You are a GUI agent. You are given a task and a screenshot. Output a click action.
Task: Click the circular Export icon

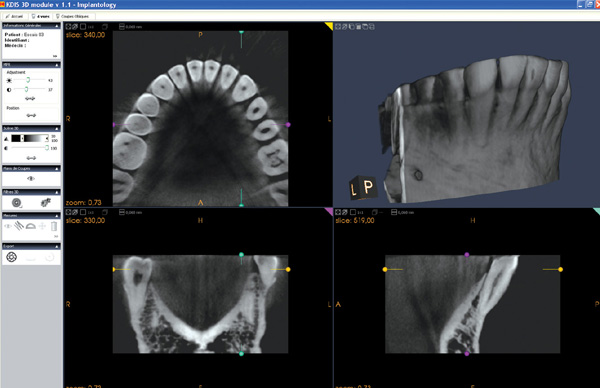pyautogui.click(x=12, y=257)
